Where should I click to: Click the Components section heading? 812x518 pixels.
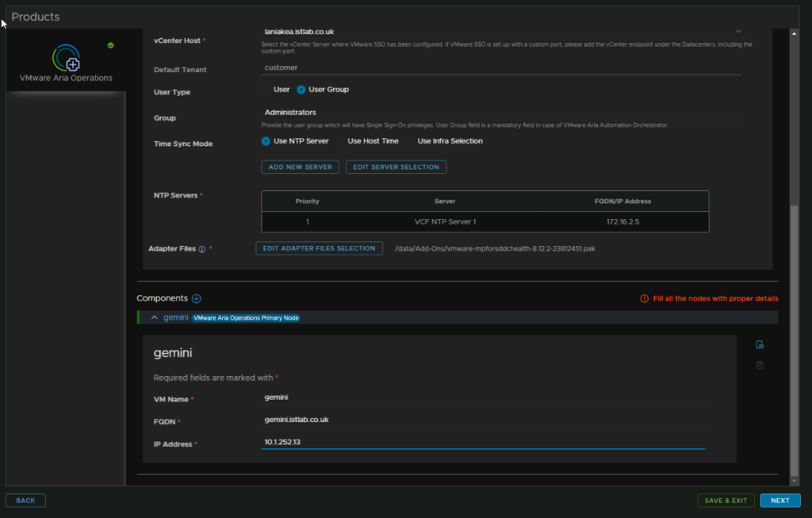tap(162, 298)
